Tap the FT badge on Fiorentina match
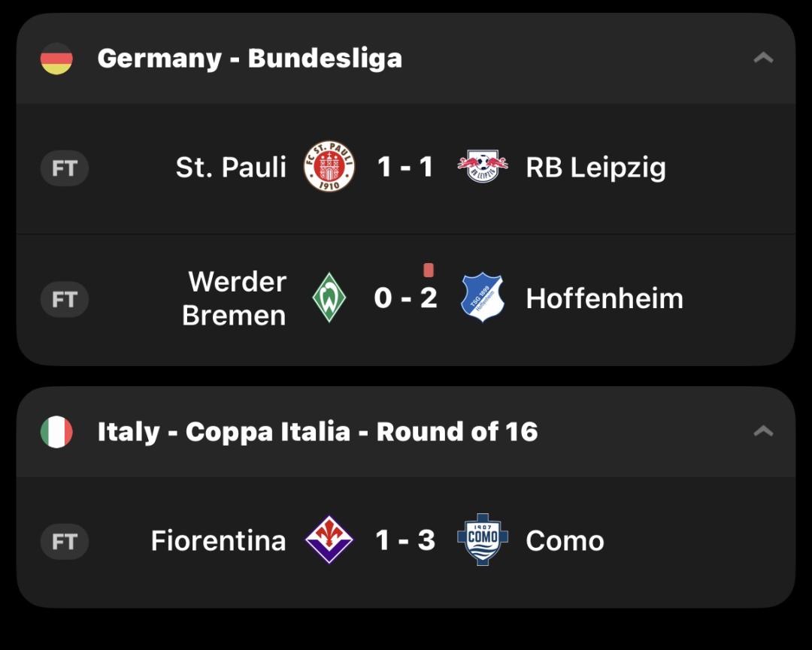 pos(65,541)
